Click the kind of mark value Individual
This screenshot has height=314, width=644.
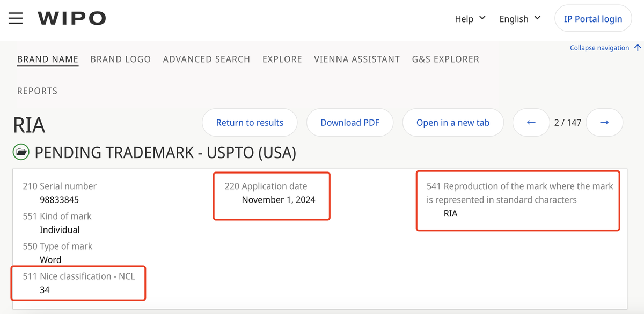pyautogui.click(x=60, y=230)
